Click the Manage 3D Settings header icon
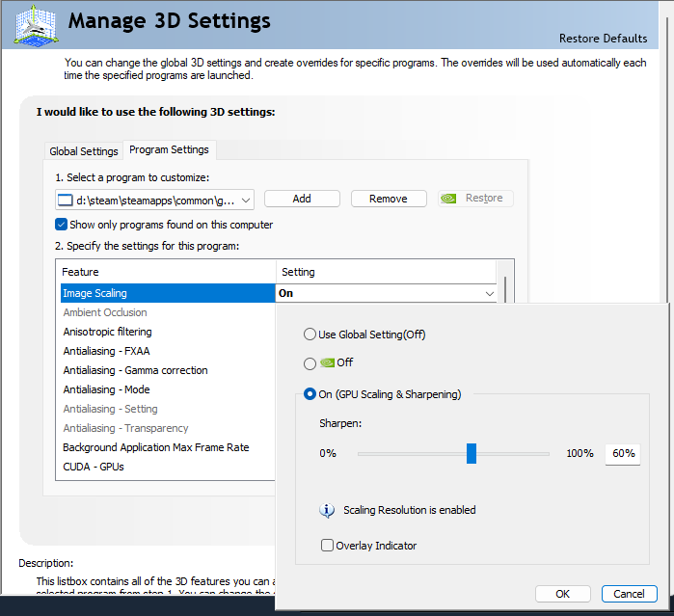 point(35,25)
